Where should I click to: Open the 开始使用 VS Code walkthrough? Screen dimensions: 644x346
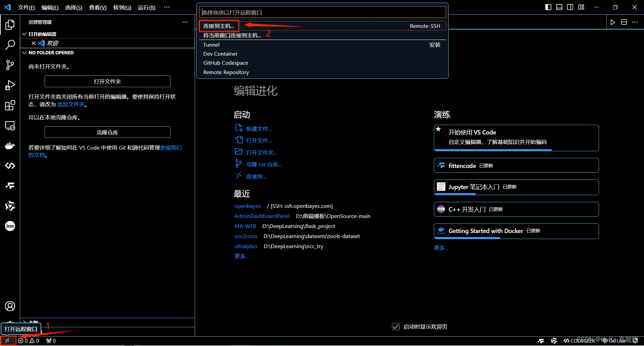click(x=516, y=138)
